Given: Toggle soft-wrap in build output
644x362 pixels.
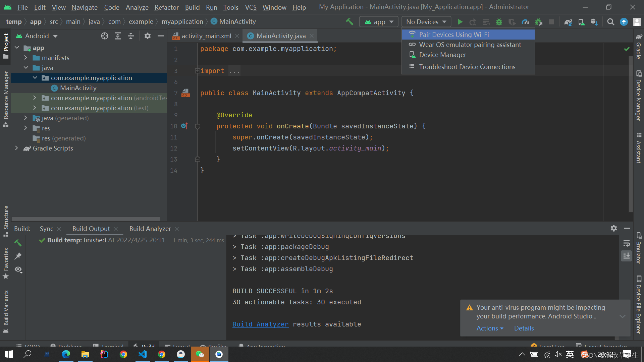Looking at the screenshot, I should pos(626,243).
